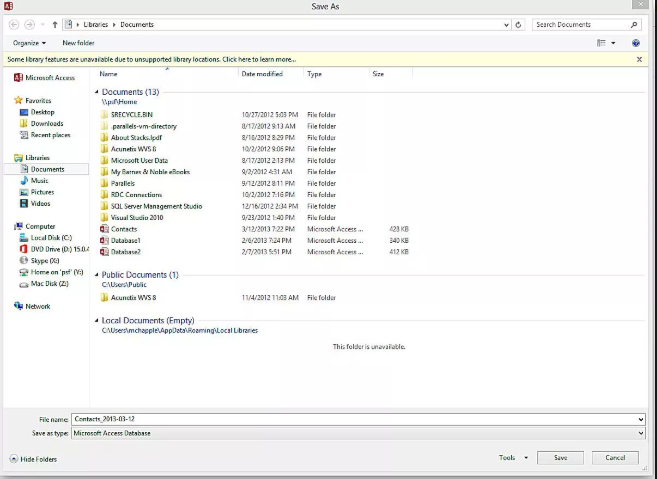Refresh the Documents location
The width and height of the screenshot is (657, 479).
click(518, 25)
